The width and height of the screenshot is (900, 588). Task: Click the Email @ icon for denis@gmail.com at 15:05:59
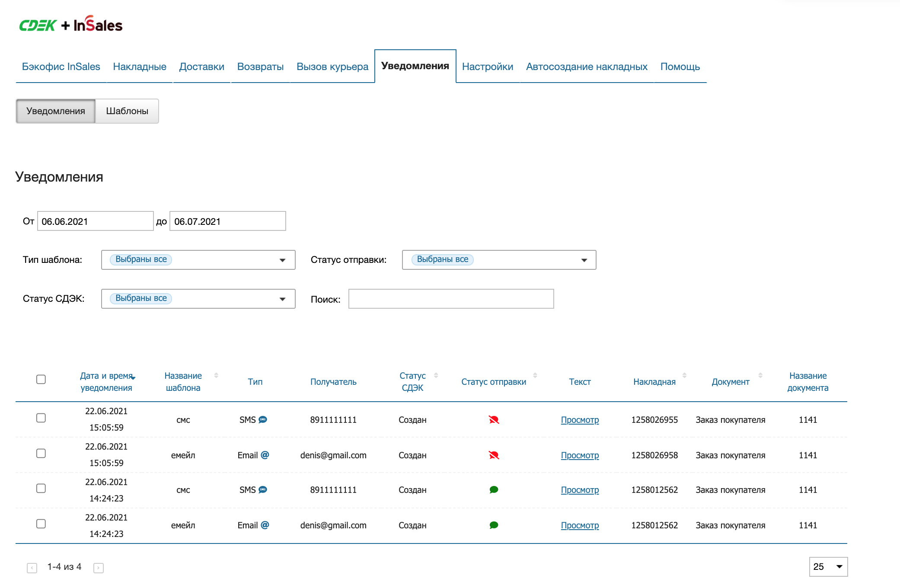click(265, 455)
